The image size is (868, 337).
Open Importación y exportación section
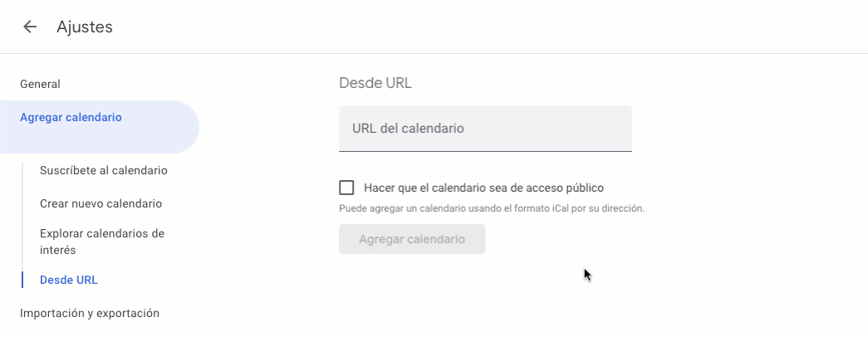pos(90,313)
